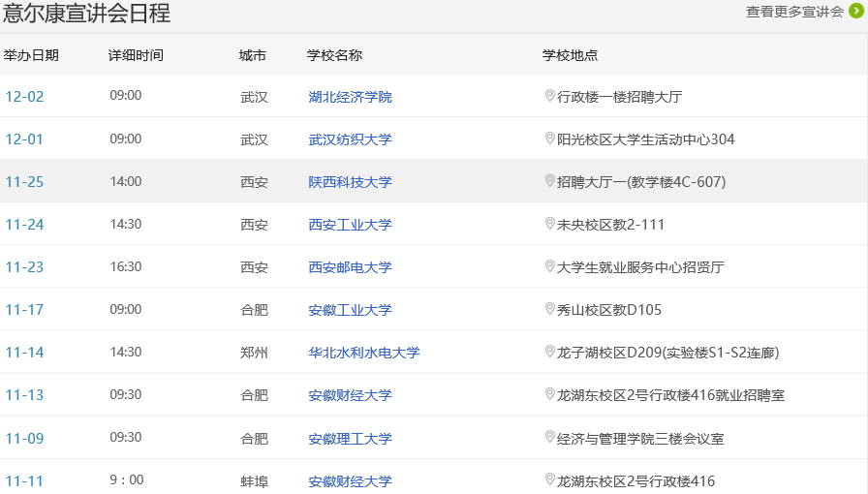The width and height of the screenshot is (868, 494).
Task: Open 陕西科技大学 school link
Action: [x=350, y=182]
